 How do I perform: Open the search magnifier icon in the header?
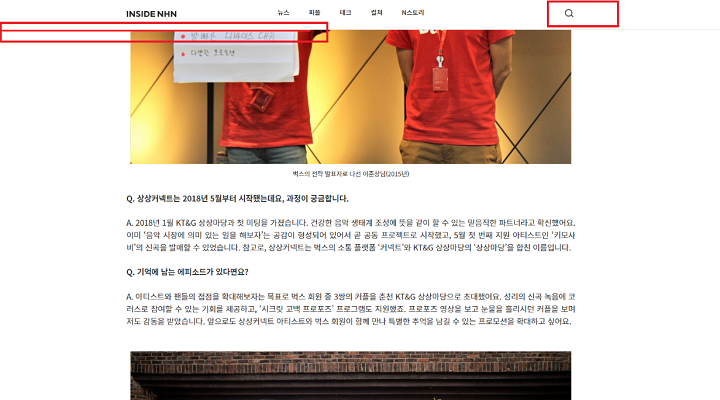tap(569, 13)
